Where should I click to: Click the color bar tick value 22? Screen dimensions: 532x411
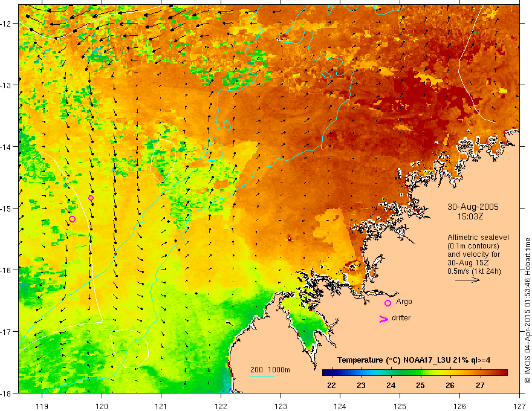(331, 385)
